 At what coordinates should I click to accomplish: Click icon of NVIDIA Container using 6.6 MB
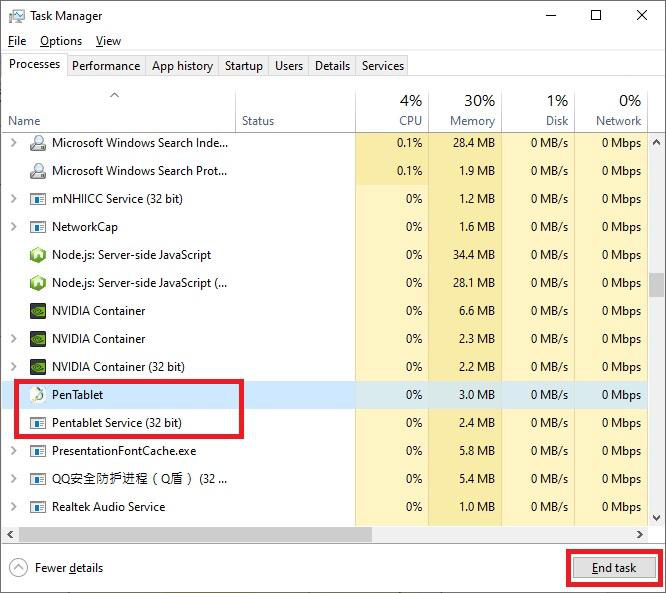(x=38, y=311)
